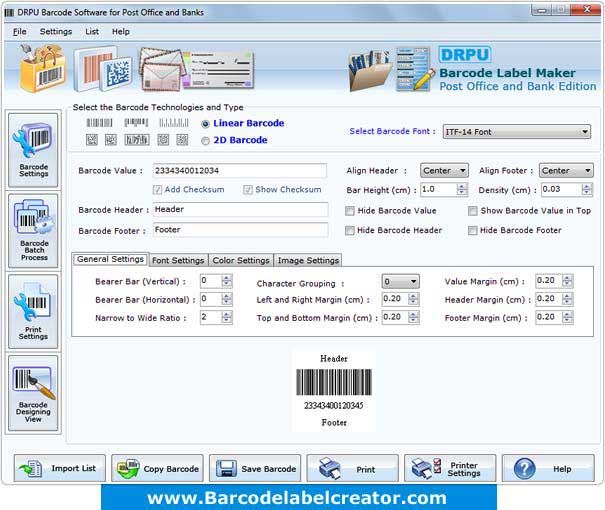Adjust Top and Bottom Margin stepper
This screenshot has width=605, height=510.
[413, 317]
